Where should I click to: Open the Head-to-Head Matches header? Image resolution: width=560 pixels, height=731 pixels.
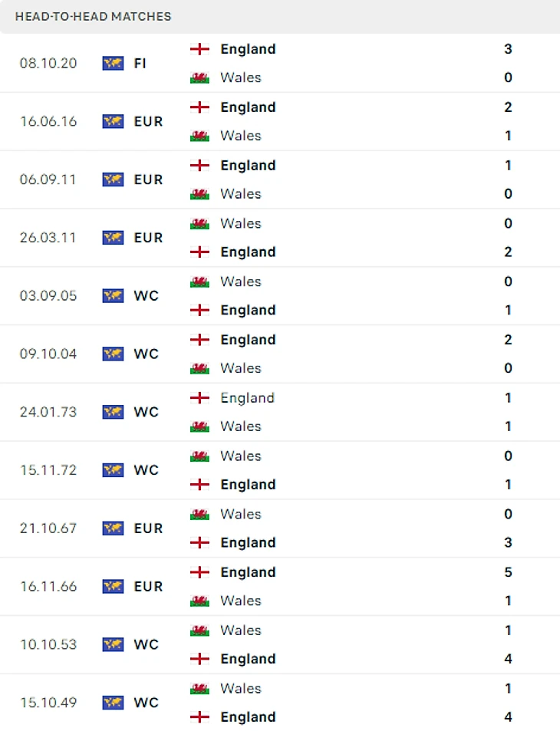click(94, 16)
